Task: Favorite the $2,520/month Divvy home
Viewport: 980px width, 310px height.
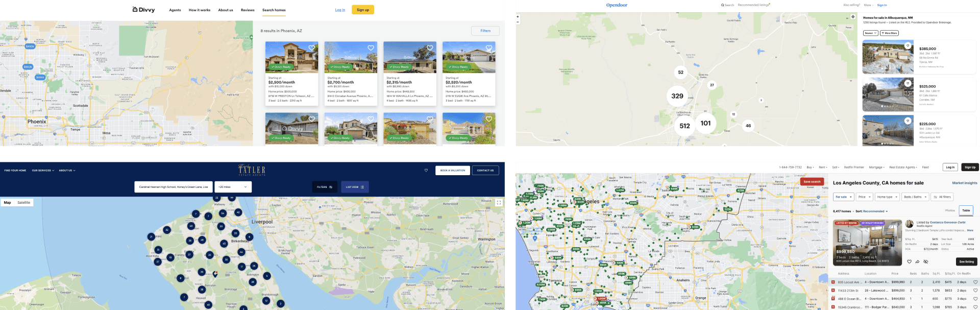Action: [489, 48]
